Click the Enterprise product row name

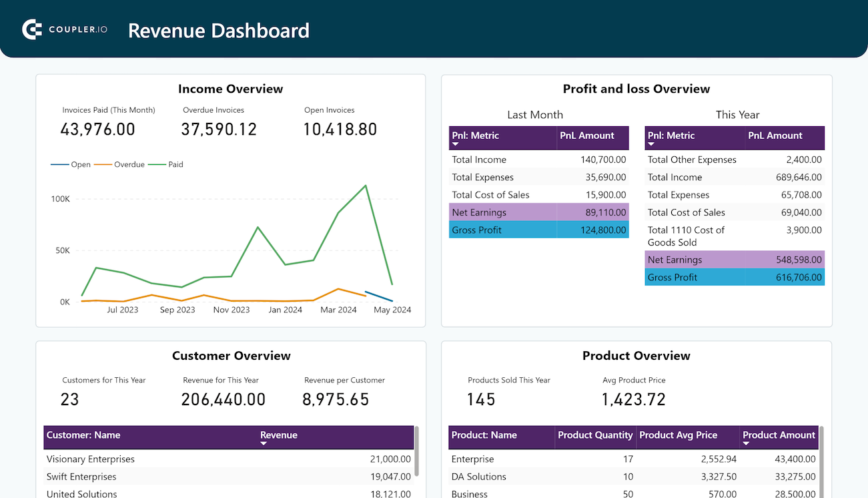[472, 459]
